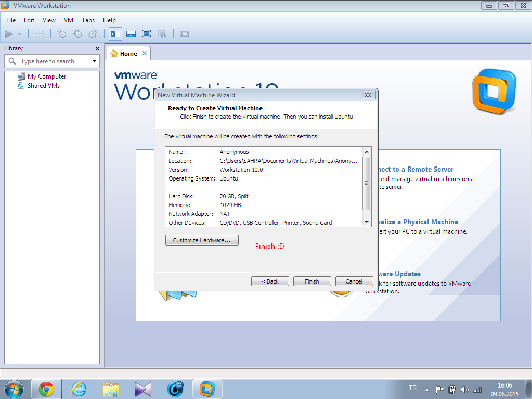Click the house icon on the Home tab

click(114, 53)
